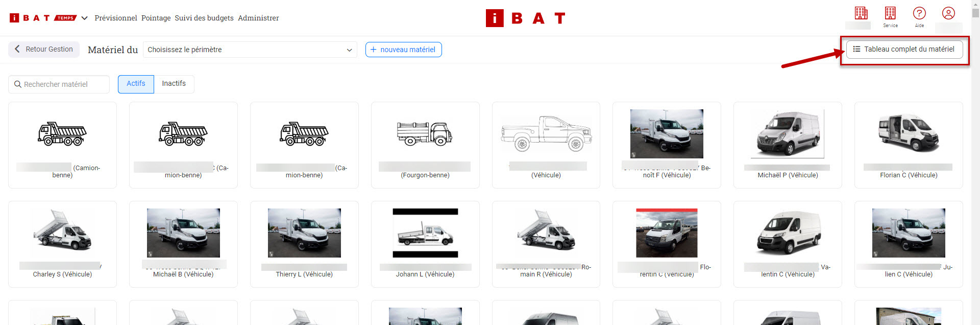
Task: Click the list icon in Tableau complet button
Action: (x=856, y=50)
